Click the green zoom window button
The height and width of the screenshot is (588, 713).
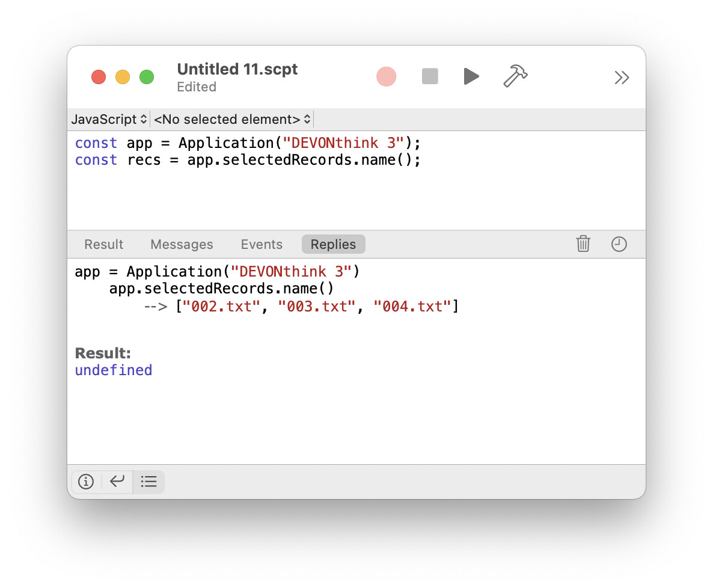147,77
